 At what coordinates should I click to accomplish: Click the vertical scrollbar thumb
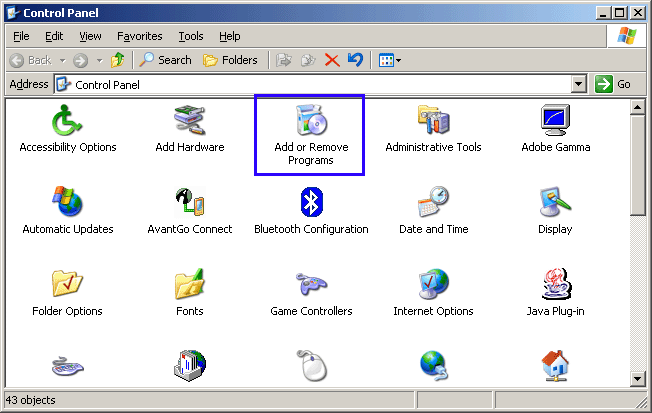pyautogui.click(x=637, y=165)
